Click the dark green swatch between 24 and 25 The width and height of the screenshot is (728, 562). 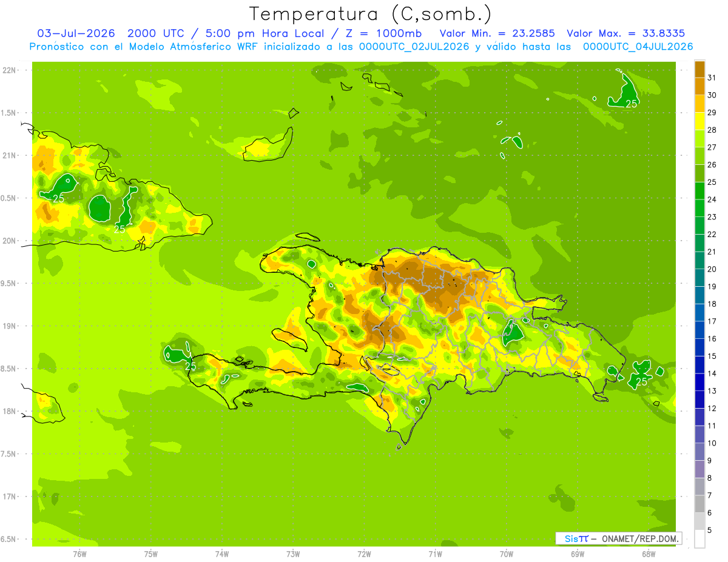pyautogui.click(x=699, y=191)
